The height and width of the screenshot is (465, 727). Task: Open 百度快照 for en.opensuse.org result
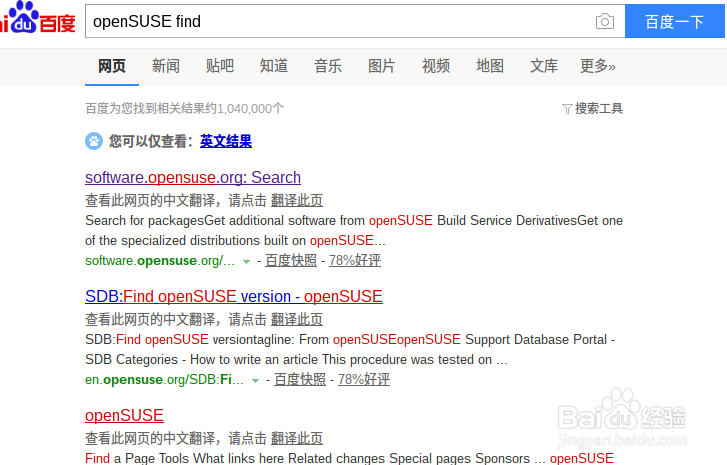point(300,380)
